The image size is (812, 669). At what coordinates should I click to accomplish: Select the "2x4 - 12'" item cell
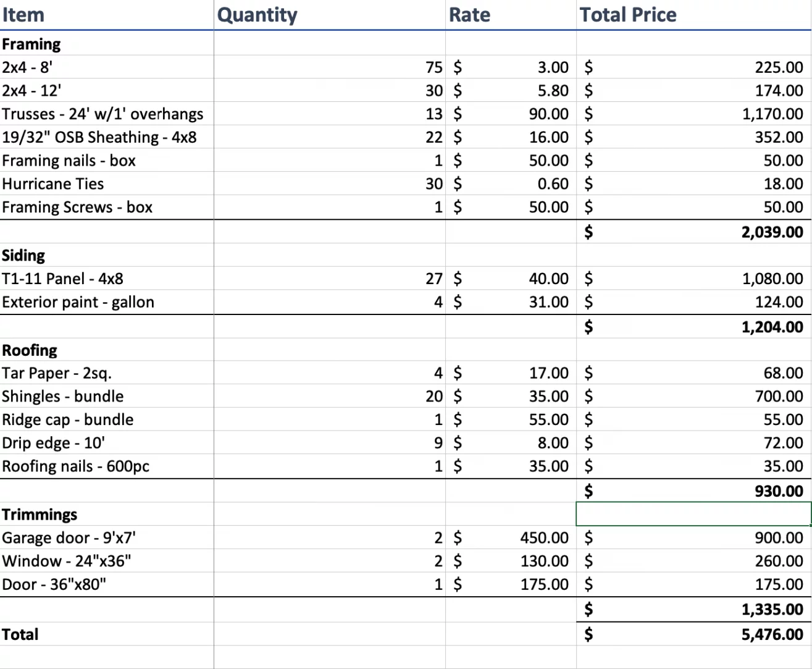click(107, 91)
